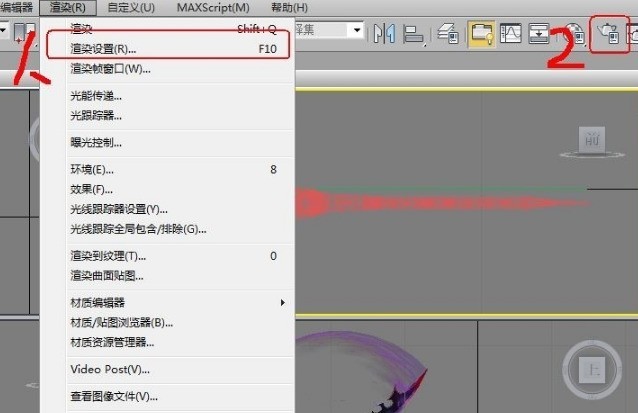
Task: Click 查看图像文件(V)... menu entry
Action: pos(114,396)
